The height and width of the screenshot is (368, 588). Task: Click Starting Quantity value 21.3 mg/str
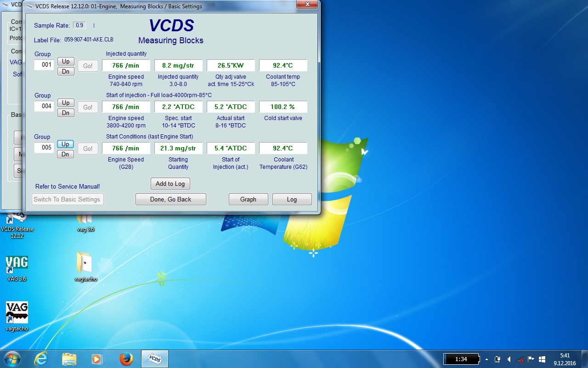pos(179,148)
